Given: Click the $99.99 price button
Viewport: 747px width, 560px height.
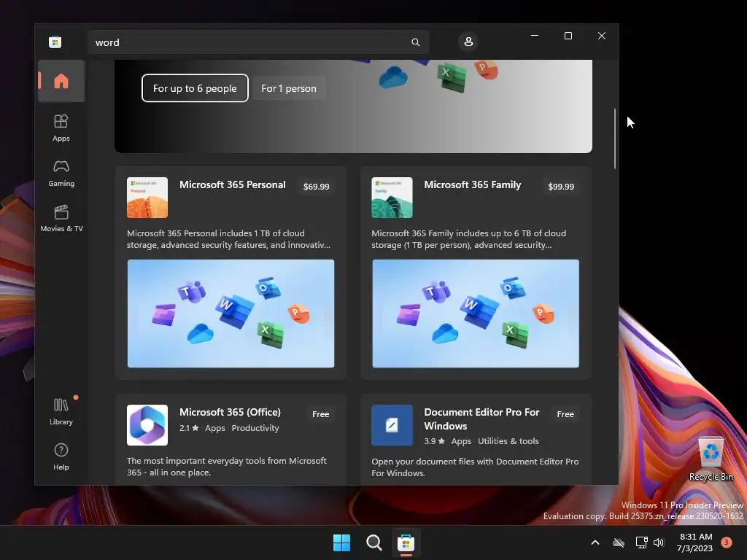Looking at the screenshot, I should 561,187.
